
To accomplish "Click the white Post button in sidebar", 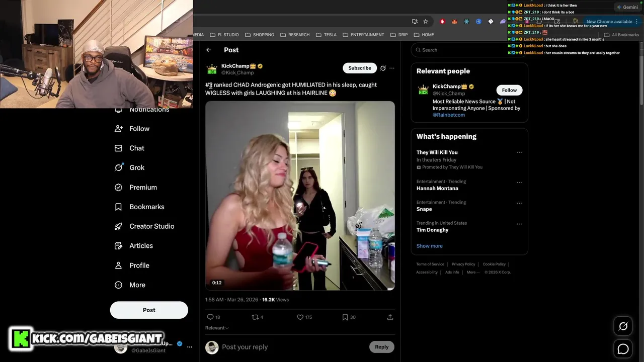I will [x=149, y=310].
